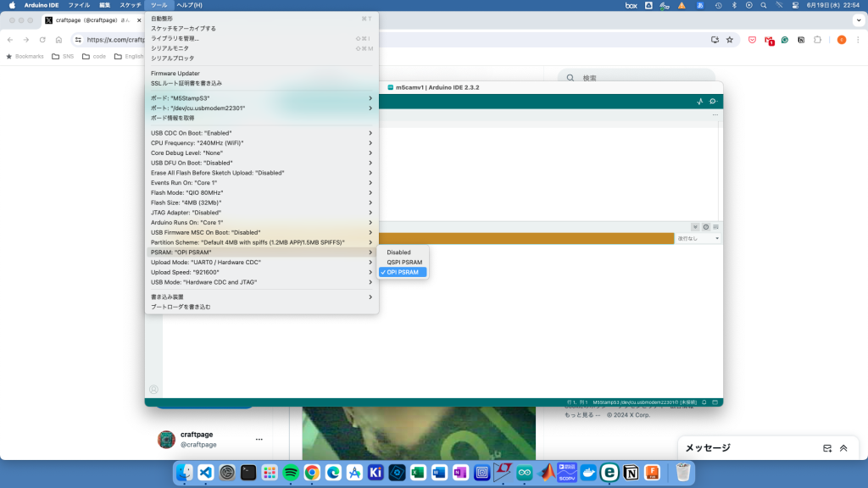Toggle autoscroll icon in serial monitor panel

click(x=695, y=227)
